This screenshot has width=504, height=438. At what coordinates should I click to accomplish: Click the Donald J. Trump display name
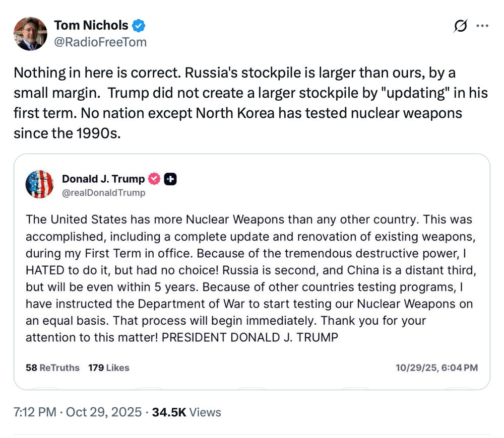pyautogui.click(x=103, y=179)
